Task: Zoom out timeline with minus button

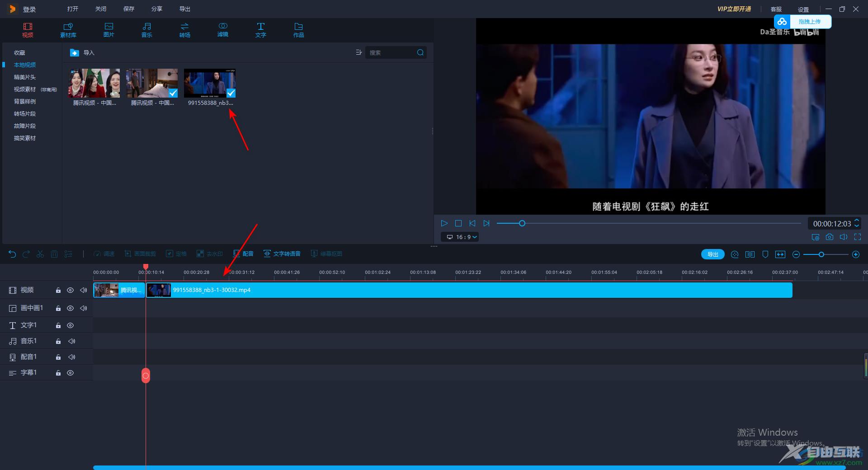Action: pos(796,254)
